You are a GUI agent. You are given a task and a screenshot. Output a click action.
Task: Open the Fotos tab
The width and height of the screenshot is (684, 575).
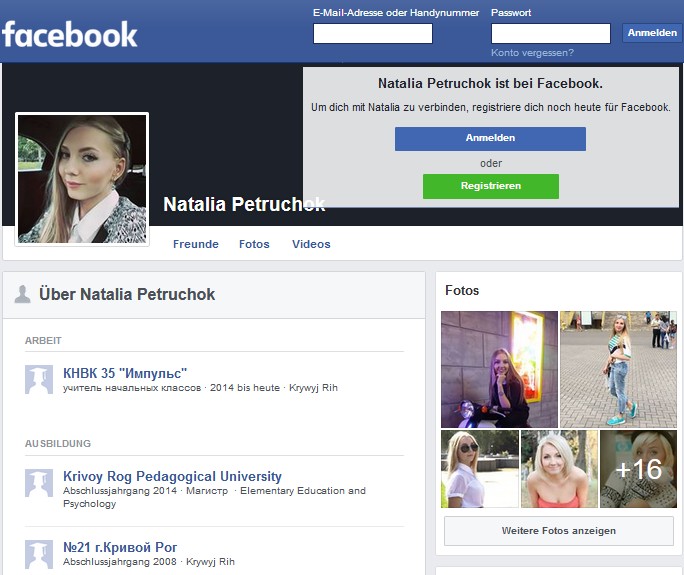254,244
